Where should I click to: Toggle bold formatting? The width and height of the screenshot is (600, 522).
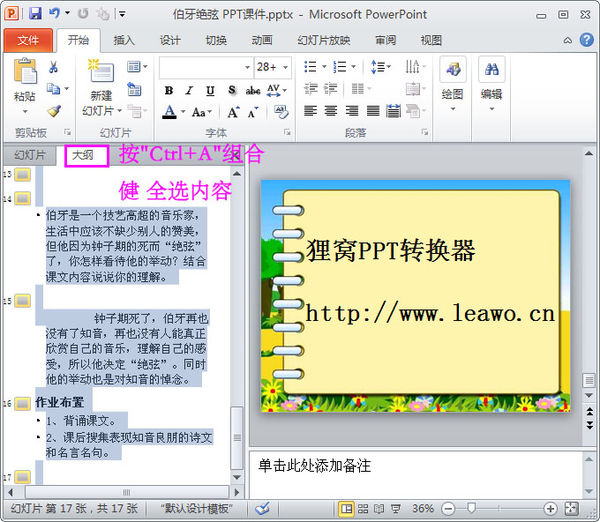pyautogui.click(x=169, y=90)
